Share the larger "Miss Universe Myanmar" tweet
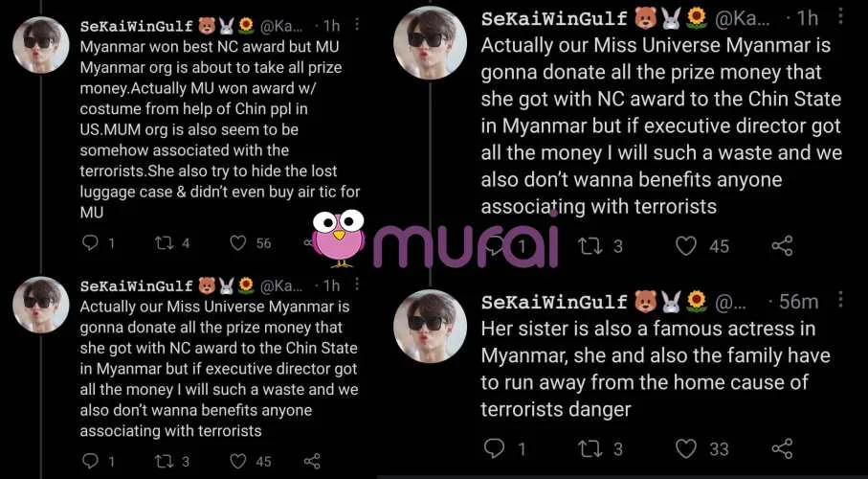The width and height of the screenshot is (868, 479). [782, 246]
